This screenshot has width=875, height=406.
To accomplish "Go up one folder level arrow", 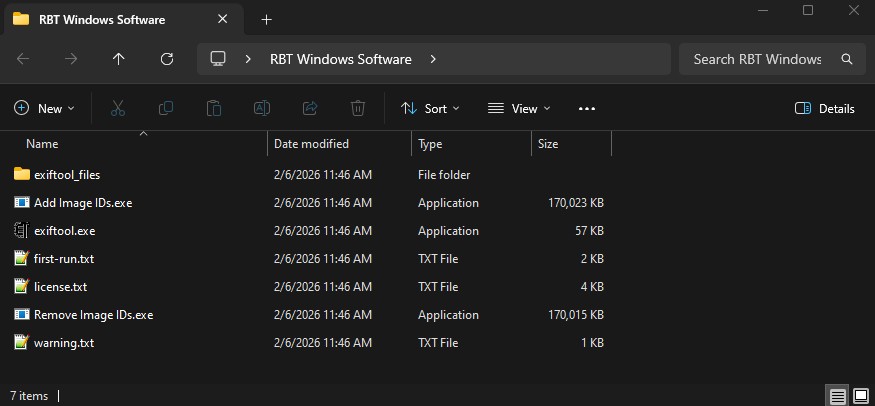I will click(x=118, y=59).
